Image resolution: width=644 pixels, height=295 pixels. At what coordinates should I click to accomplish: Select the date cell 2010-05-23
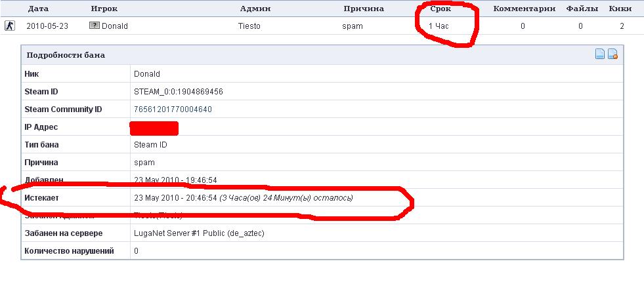(47, 26)
